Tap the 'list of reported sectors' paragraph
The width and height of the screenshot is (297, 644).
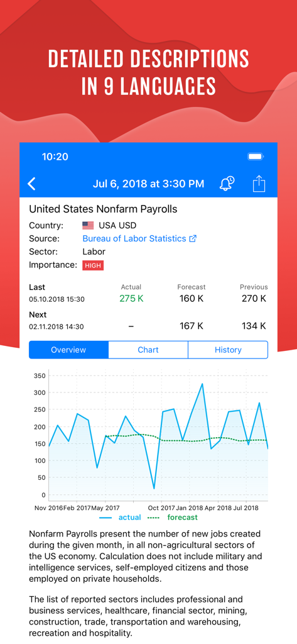[139, 616]
